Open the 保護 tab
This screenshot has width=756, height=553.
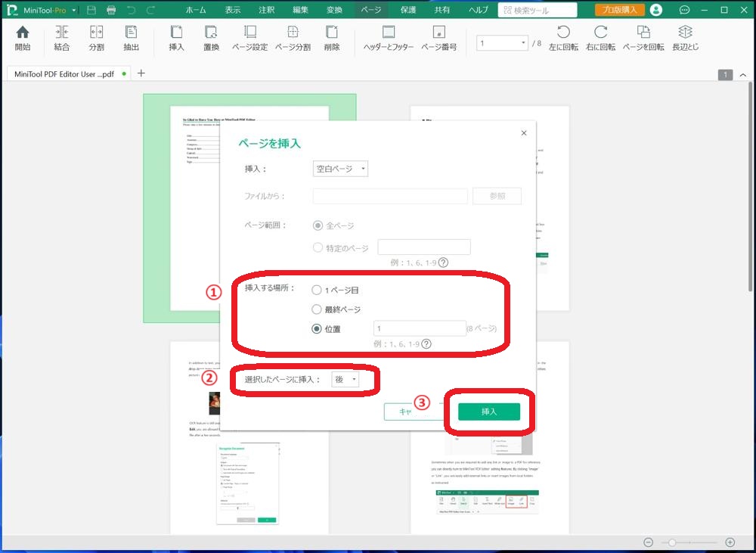408,10
